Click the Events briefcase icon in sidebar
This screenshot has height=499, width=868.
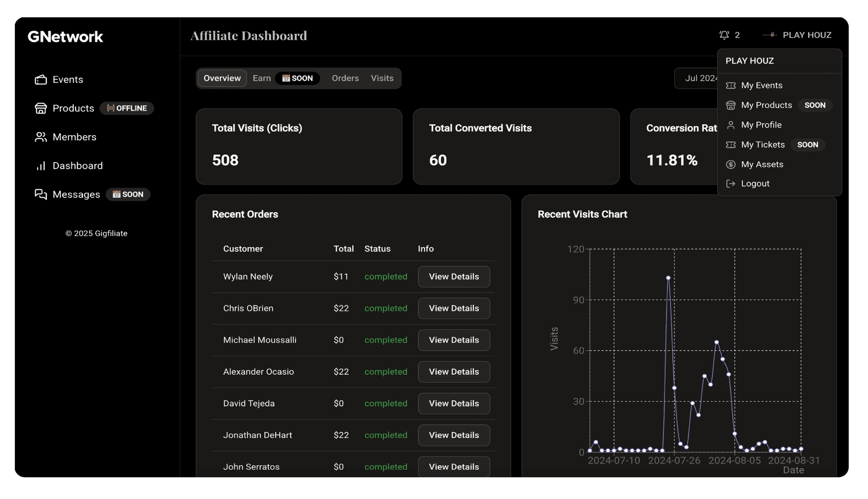coord(41,80)
